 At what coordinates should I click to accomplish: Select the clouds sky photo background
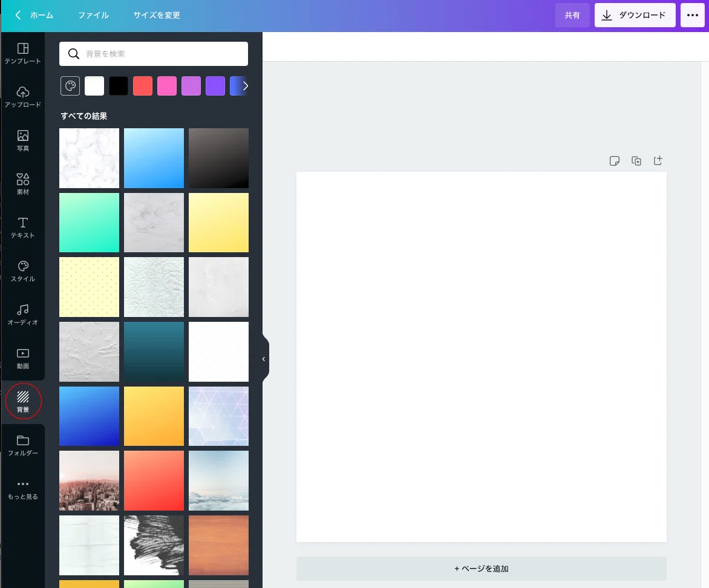pyautogui.click(x=218, y=481)
